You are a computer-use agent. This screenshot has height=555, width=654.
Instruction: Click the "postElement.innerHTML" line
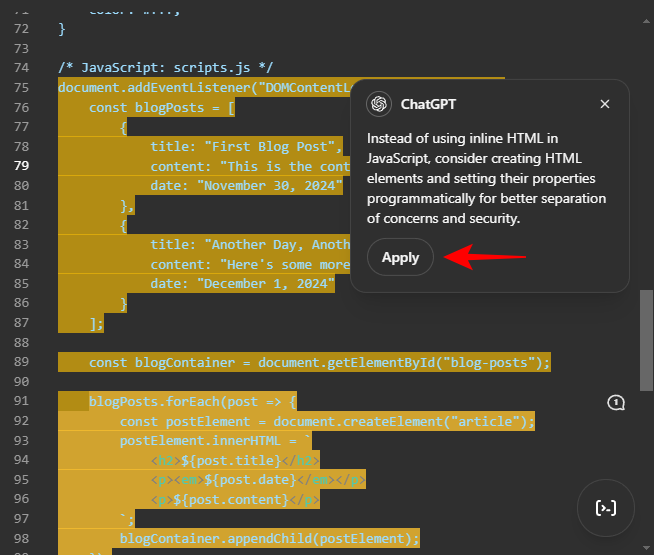tap(216, 441)
